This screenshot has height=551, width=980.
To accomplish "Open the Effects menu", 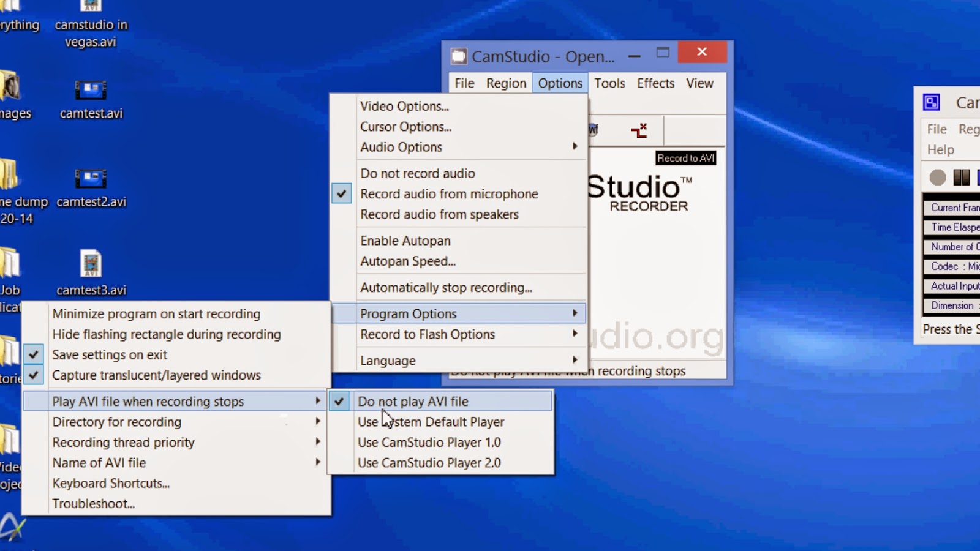I will pyautogui.click(x=655, y=83).
